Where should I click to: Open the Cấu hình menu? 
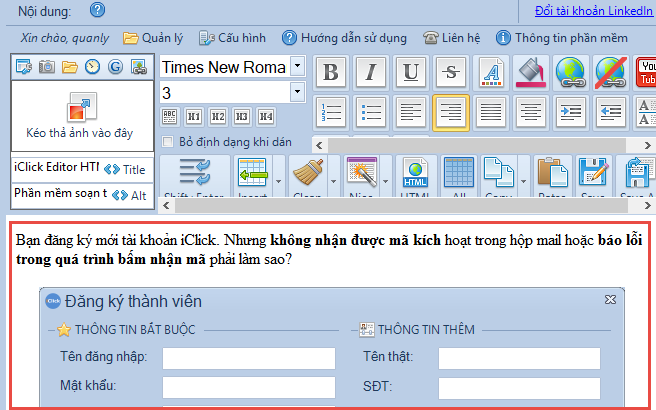coord(232,38)
